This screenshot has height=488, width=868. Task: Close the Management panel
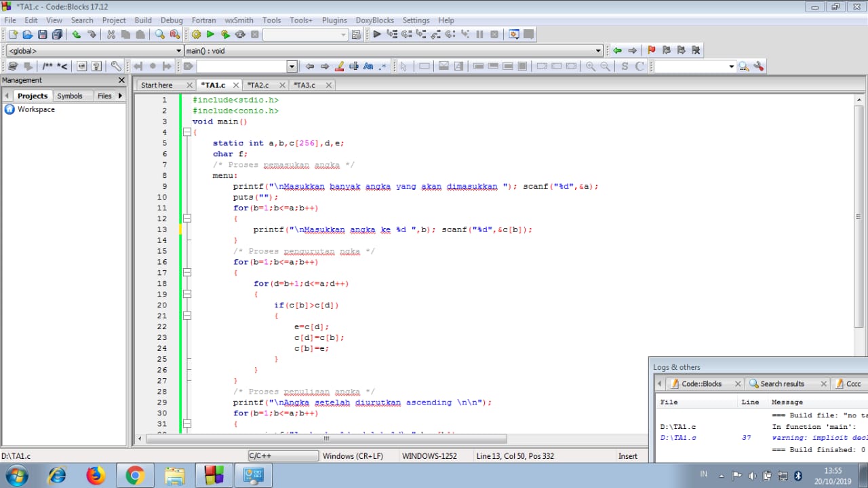[x=121, y=80]
